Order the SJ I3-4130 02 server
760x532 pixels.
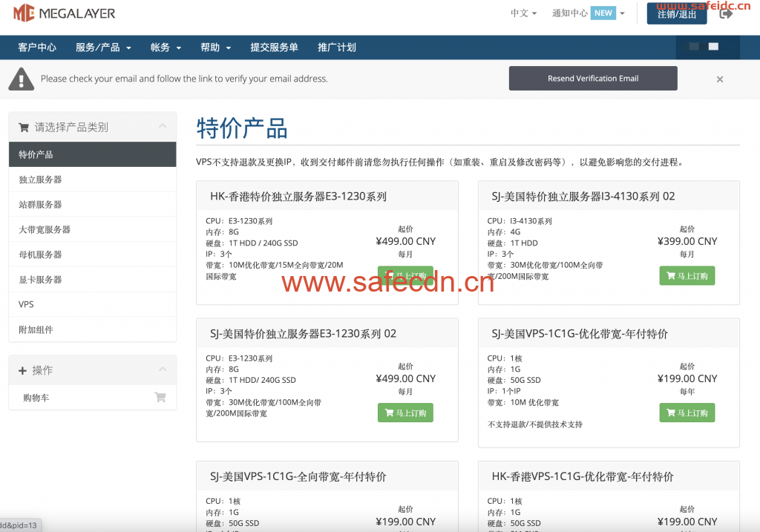[687, 276]
